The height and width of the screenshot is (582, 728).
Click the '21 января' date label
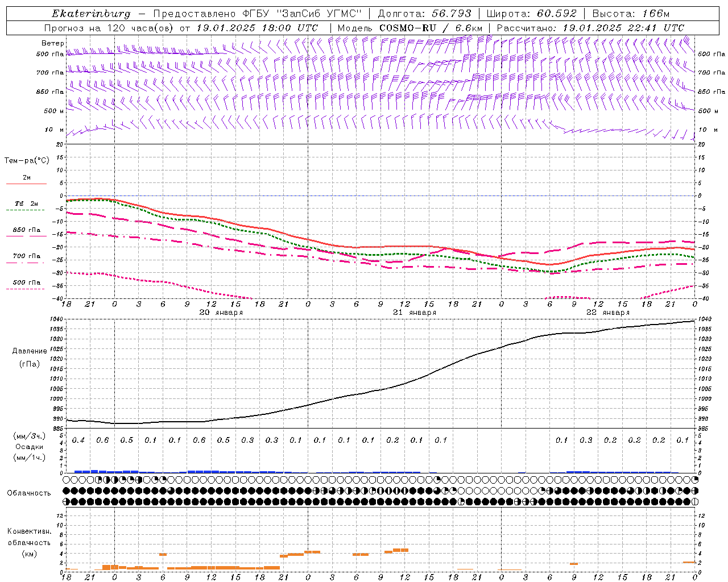click(x=415, y=313)
